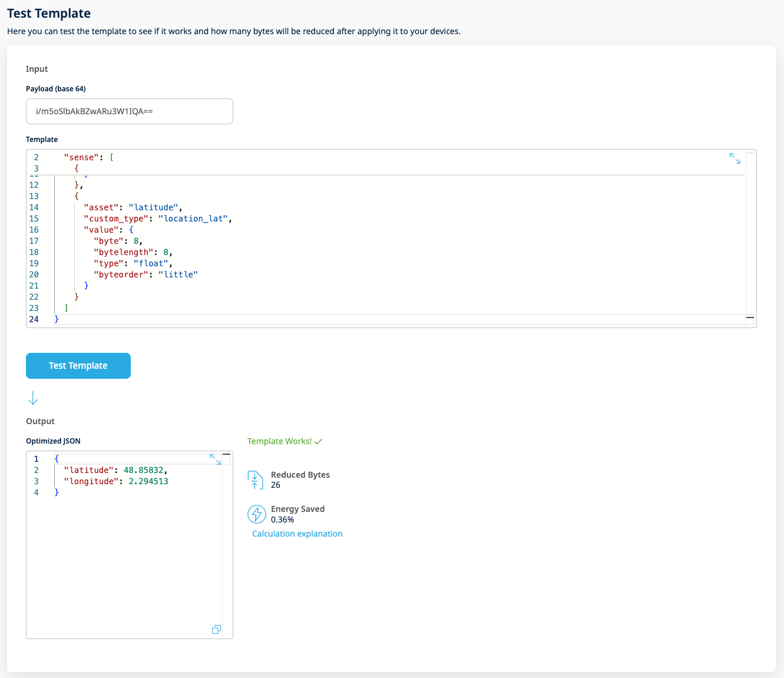The width and height of the screenshot is (784, 678).
Task: Click the "asset": "latitude" line in template
Action: [133, 207]
